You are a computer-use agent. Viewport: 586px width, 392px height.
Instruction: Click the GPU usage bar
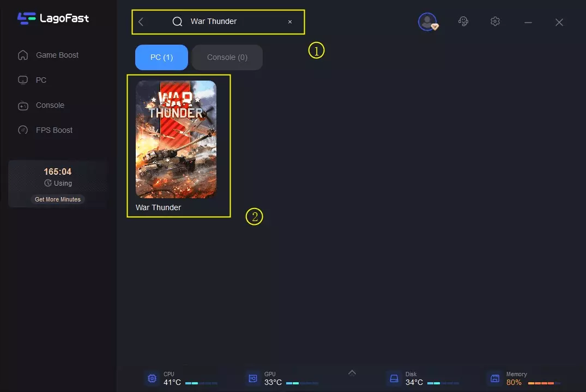(302, 383)
